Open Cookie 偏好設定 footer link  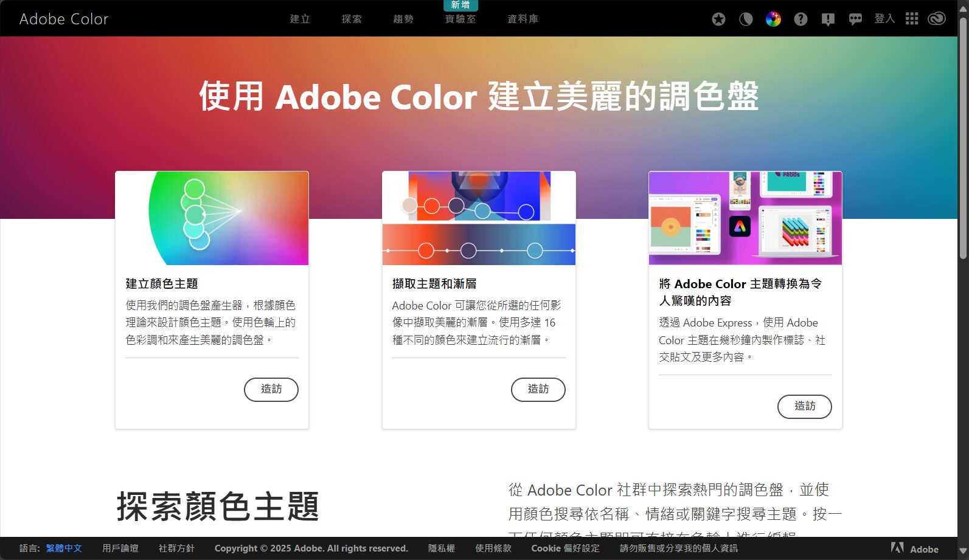click(565, 548)
